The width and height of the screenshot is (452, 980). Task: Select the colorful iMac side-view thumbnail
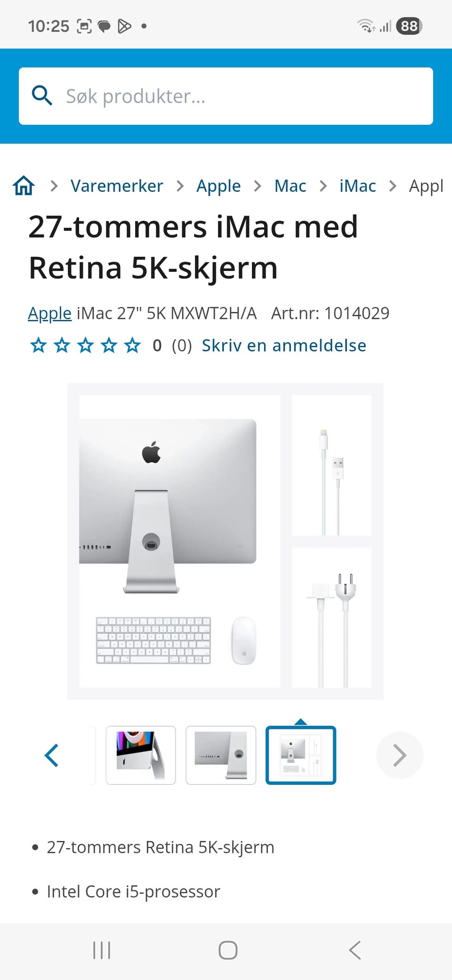[141, 755]
